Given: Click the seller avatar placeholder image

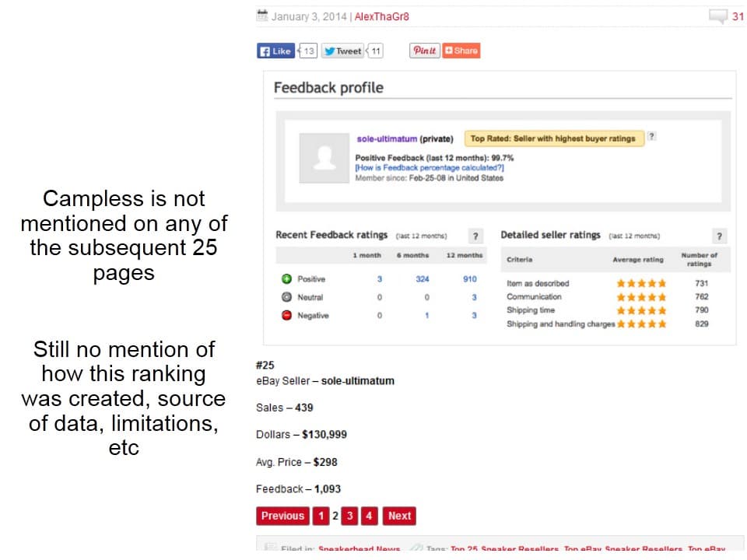Looking at the screenshot, I should tap(324, 158).
